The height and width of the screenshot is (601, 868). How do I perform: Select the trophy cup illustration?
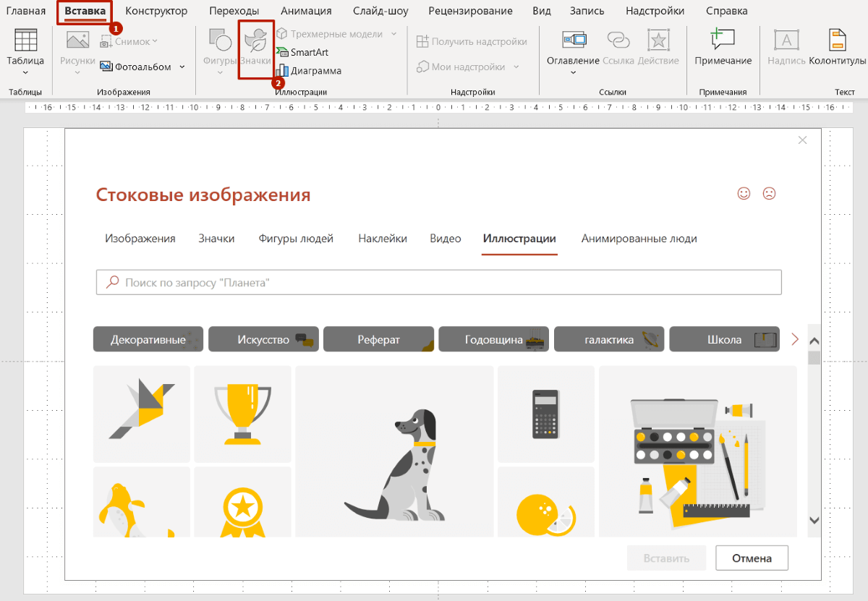[x=242, y=414]
